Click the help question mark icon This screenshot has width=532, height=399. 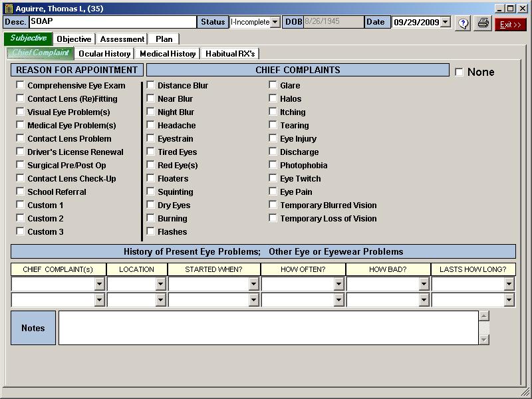click(x=464, y=23)
